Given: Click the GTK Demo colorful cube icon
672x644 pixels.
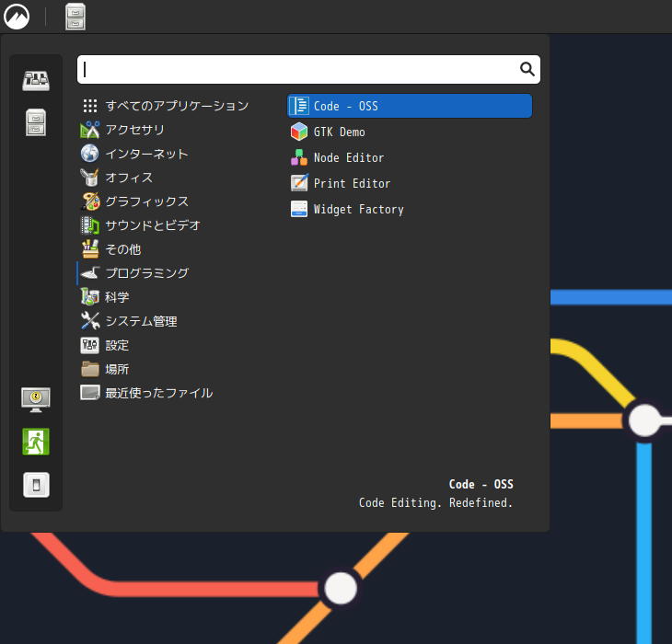Looking at the screenshot, I should [x=299, y=132].
